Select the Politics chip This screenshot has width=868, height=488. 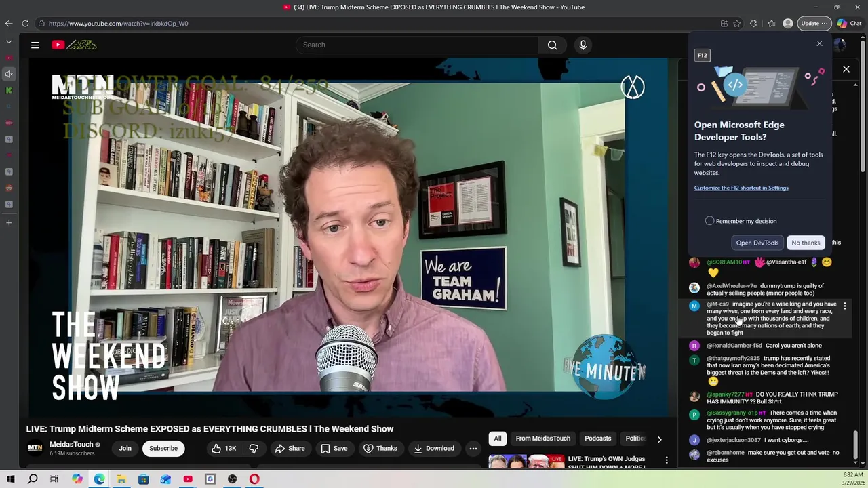635,439
